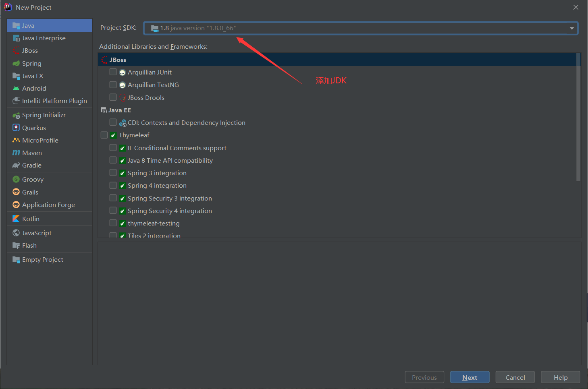Open the Project SDK dropdown arrow
The height and width of the screenshot is (389, 588).
point(571,28)
